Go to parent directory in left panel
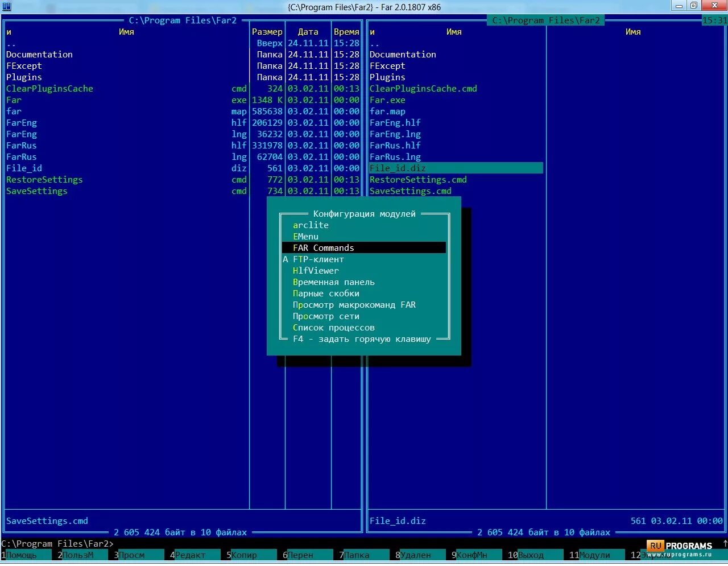 [11, 43]
